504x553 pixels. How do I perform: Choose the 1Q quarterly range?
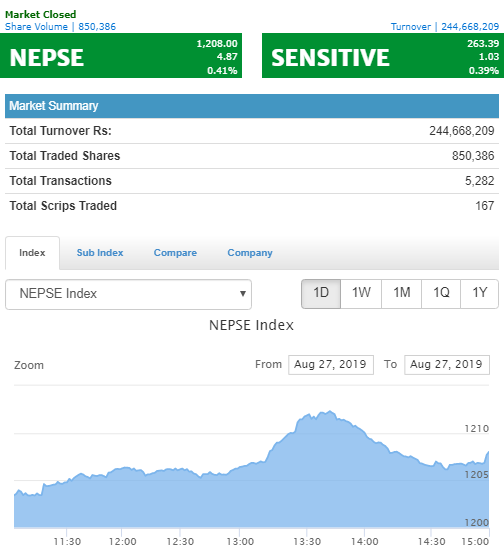coord(441,294)
